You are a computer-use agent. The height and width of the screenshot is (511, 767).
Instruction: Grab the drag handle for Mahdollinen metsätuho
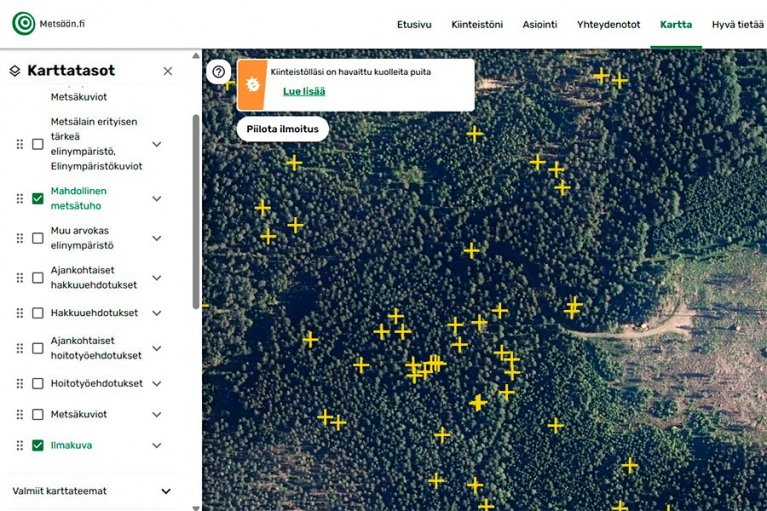pos(19,199)
